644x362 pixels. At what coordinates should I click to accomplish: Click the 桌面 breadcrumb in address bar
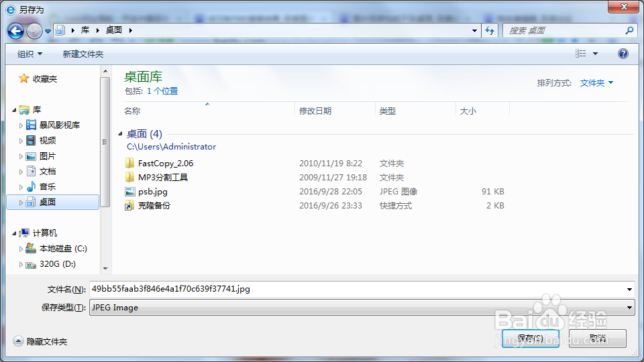tap(114, 30)
